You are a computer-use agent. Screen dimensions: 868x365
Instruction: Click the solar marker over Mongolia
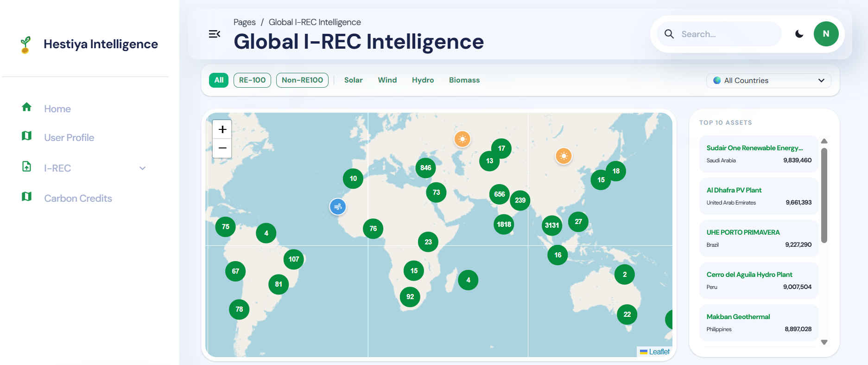(564, 156)
